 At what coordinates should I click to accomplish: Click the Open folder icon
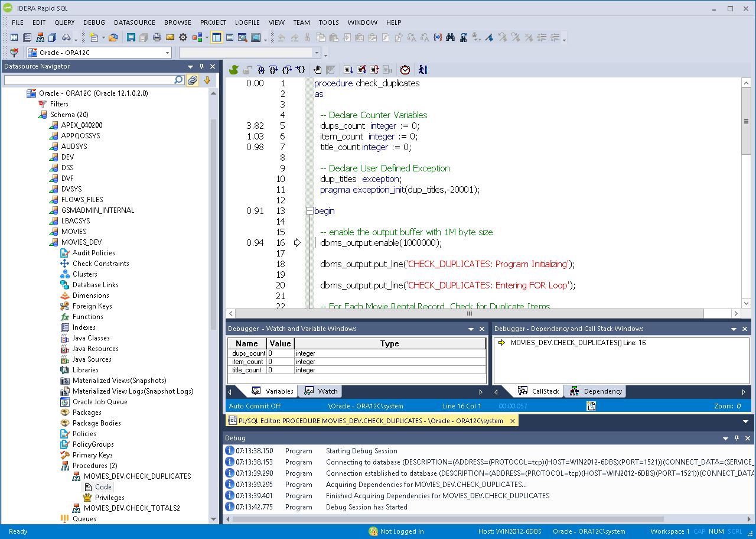(113, 37)
